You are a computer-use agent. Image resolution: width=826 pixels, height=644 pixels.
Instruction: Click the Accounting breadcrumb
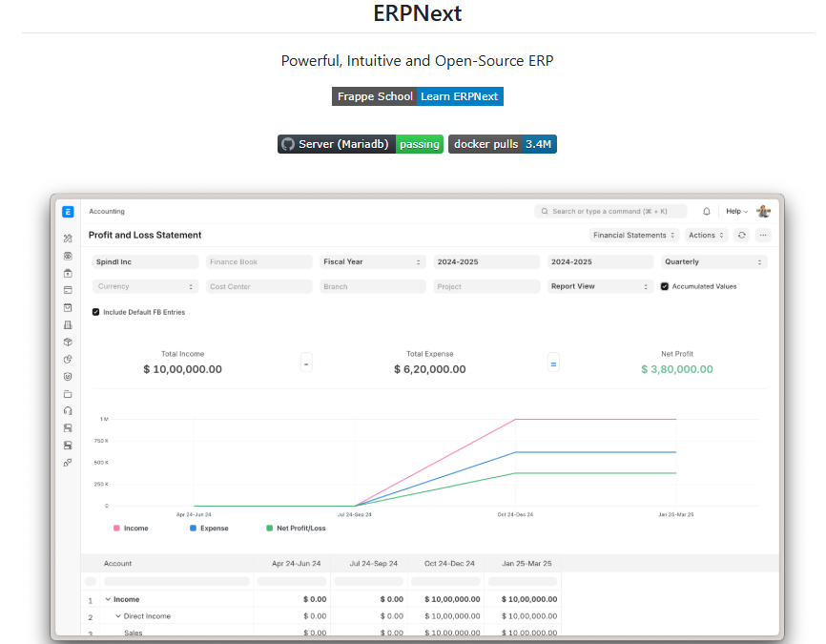(107, 212)
